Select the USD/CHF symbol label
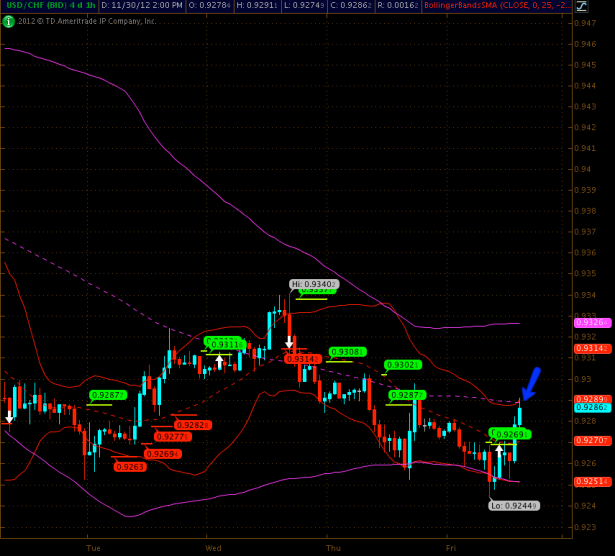 [x=26, y=6]
